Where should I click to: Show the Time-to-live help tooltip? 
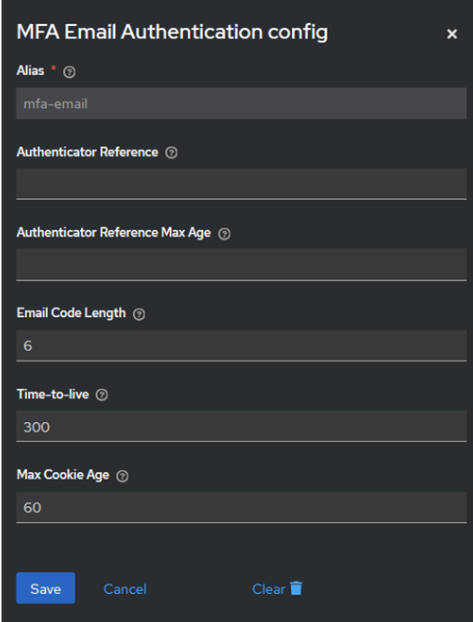pos(102,395)
